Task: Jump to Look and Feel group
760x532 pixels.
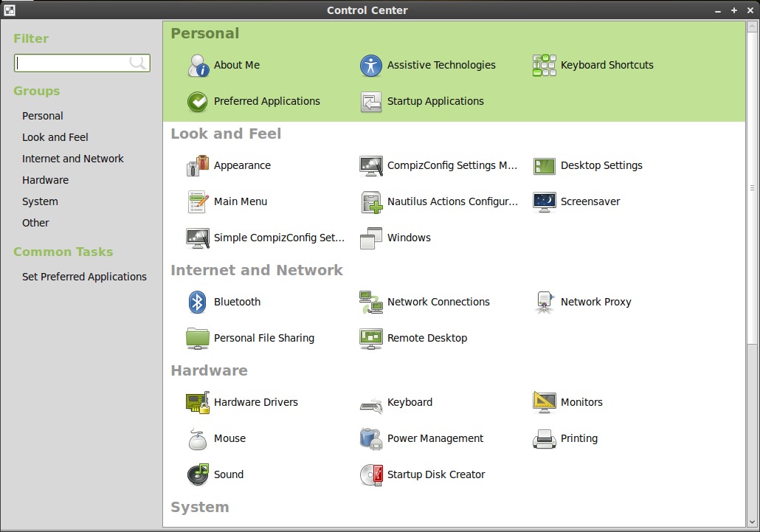Action: [x=55, y=137]
